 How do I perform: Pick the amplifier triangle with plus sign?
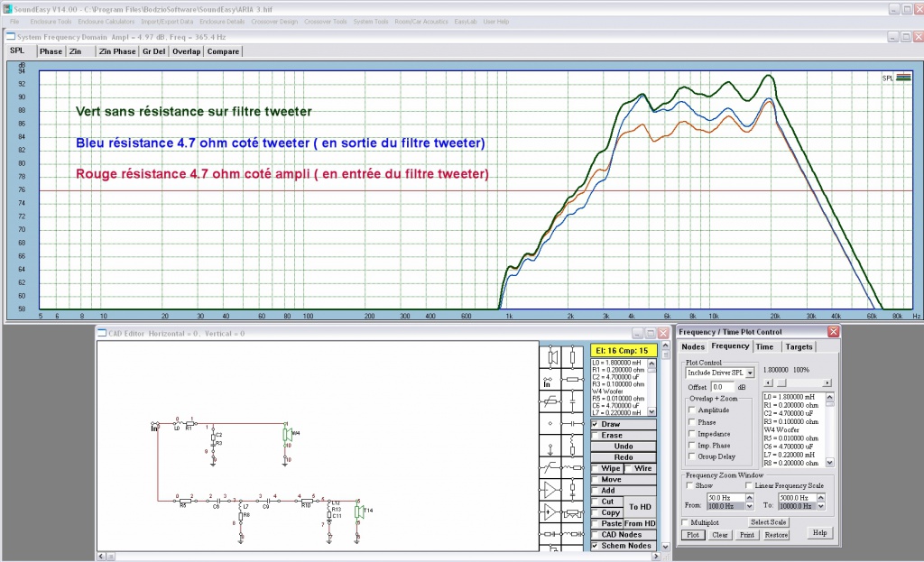click(x=550, y=511)
